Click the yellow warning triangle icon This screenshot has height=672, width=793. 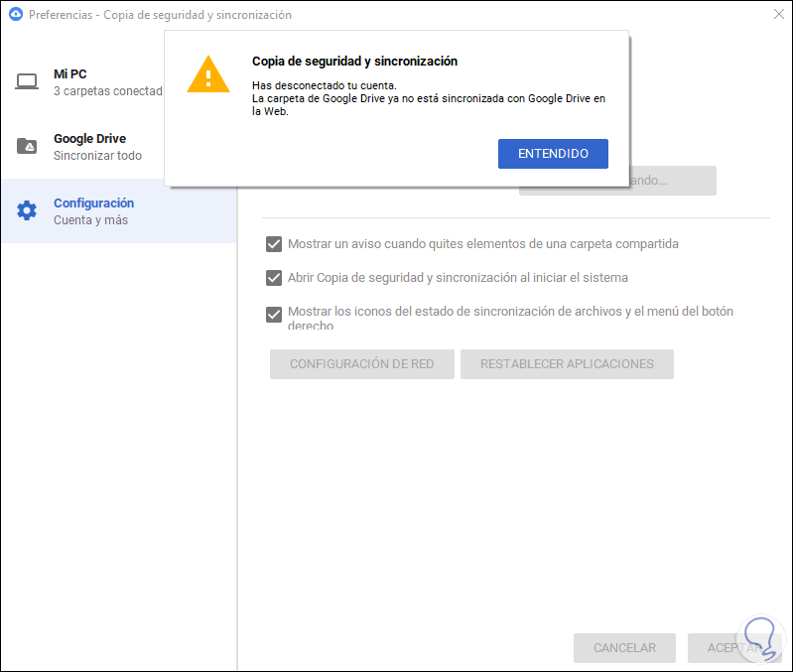208,74
